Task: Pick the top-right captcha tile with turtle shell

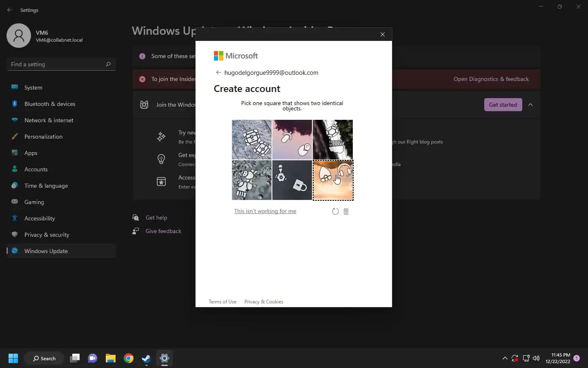Action: (333, 139)
